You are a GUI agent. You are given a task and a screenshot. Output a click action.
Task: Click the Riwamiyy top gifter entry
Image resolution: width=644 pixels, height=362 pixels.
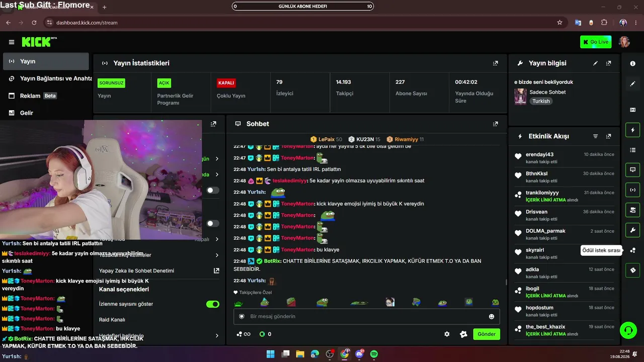tap(405, 139)
